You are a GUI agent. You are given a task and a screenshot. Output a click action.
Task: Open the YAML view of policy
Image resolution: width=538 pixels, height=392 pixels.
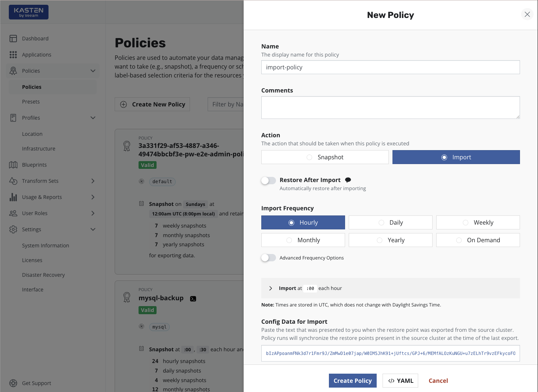400,381
